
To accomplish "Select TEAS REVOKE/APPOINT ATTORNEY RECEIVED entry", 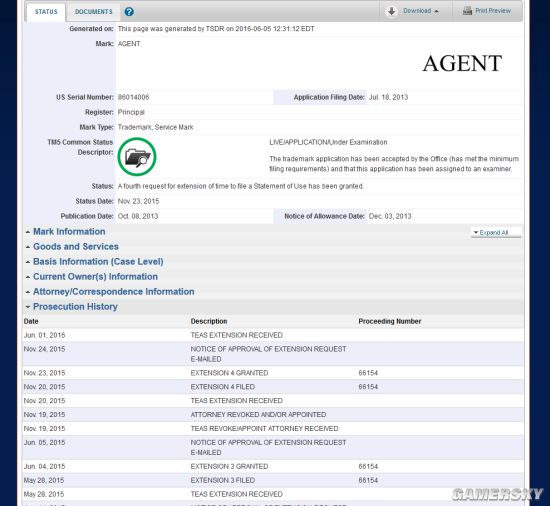I will (x=264, y=429).
